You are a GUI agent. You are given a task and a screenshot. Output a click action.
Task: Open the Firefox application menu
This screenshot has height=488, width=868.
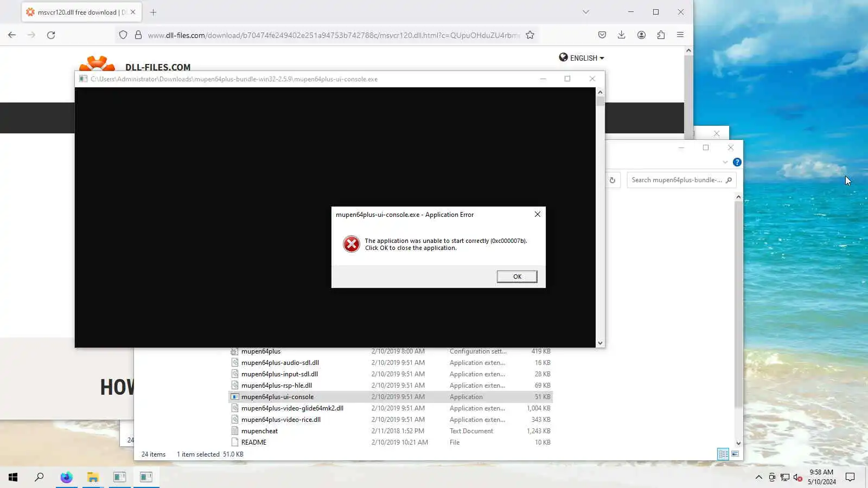coord(680,35)
